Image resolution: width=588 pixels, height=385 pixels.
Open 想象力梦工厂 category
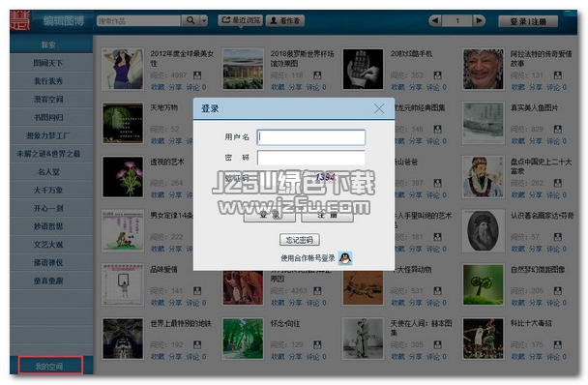(x=51, y=135)
